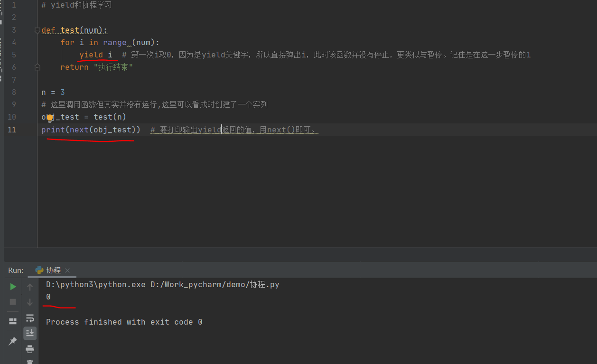Click the comment '# 要打印输出yield返回的值' on line 11
The image size is (597, 364).
click(x=234, y=130)
